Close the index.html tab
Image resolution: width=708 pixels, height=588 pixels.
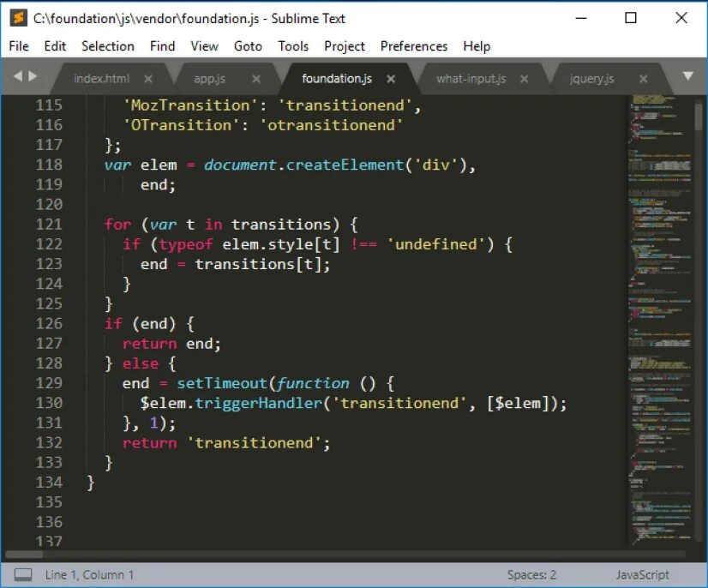[x=148, y=79]
